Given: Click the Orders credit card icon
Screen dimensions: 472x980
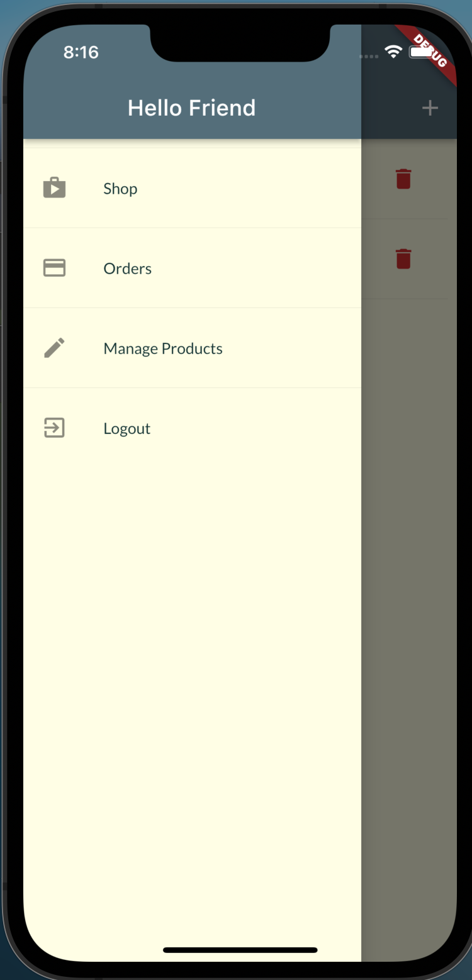Looking at the screenshot, I should tap(54, 268).
